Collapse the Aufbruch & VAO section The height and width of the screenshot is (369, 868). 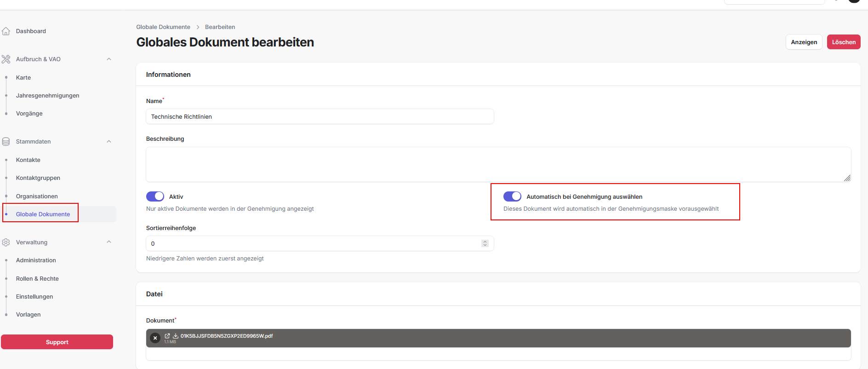pyautogui.click(x=109, y=59)
